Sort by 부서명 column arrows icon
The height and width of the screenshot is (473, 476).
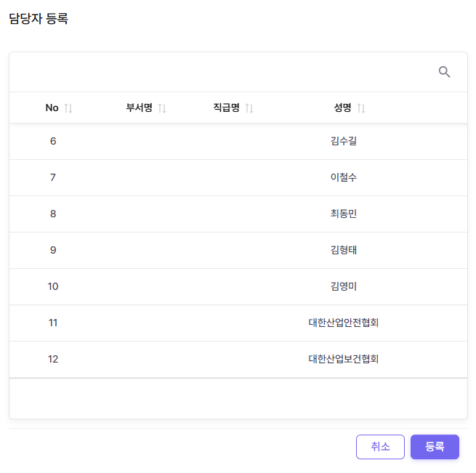click(x=162, y=108)
